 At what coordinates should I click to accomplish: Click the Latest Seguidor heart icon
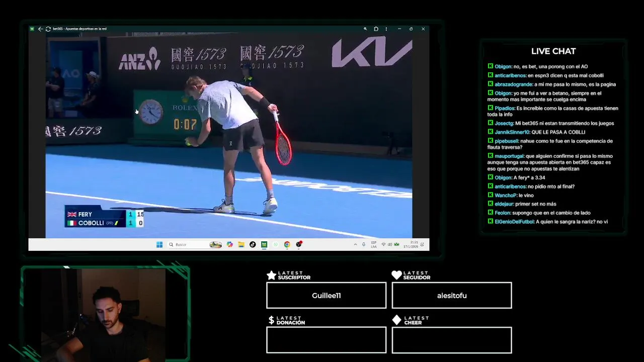coord(396,275)
